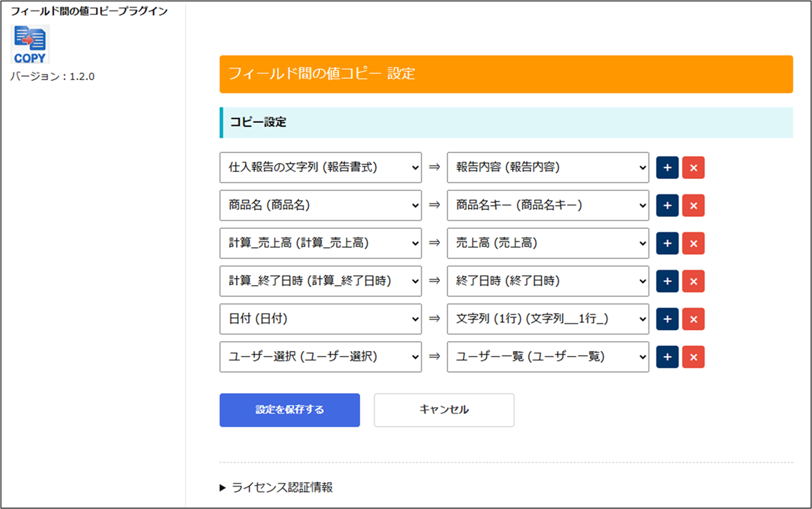Open the 商品名 (商品名) source dropdown
The image size is (812, 509).
click(320, 206)
